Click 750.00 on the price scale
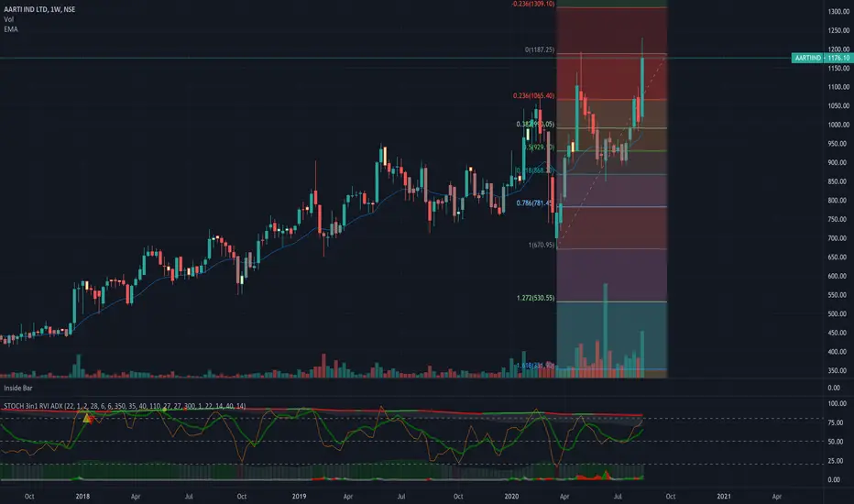This screenshot has height=504, width=854. pyautogui.click(x=838, y=220)
